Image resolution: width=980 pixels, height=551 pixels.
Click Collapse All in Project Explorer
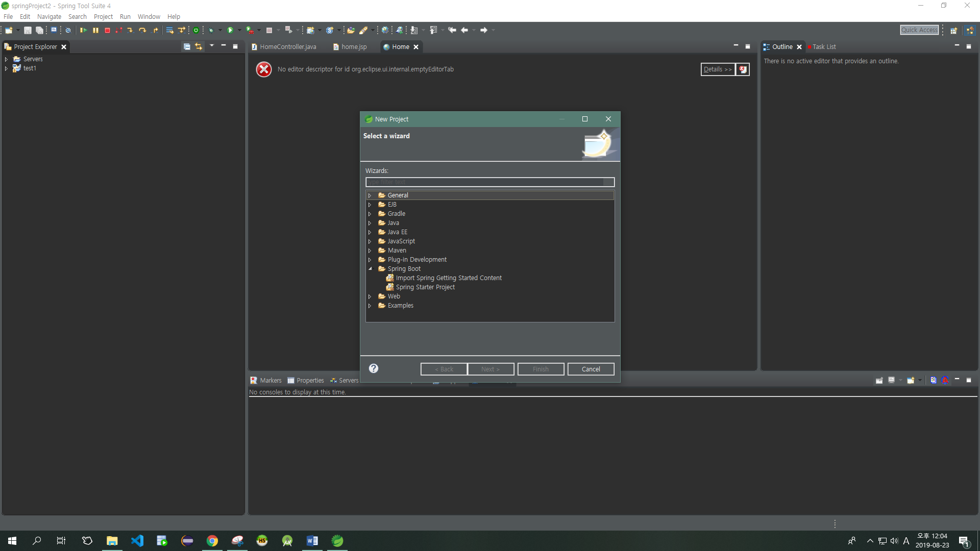187,46
